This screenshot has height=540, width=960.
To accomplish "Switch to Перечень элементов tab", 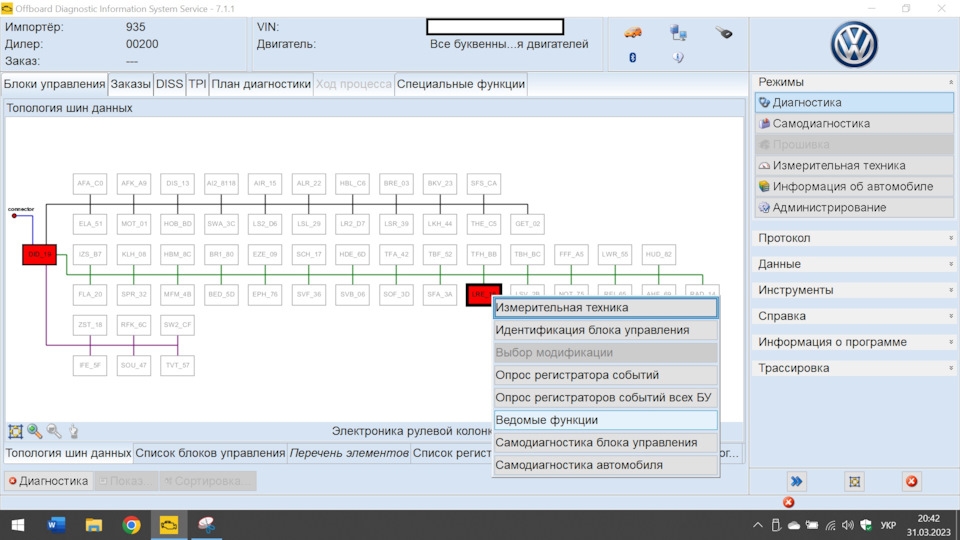I will [x=349, y=453].
